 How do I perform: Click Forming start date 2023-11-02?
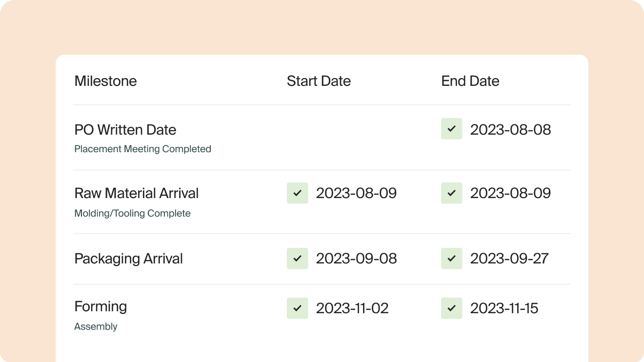pyautogui.click(x=352, y=308)
